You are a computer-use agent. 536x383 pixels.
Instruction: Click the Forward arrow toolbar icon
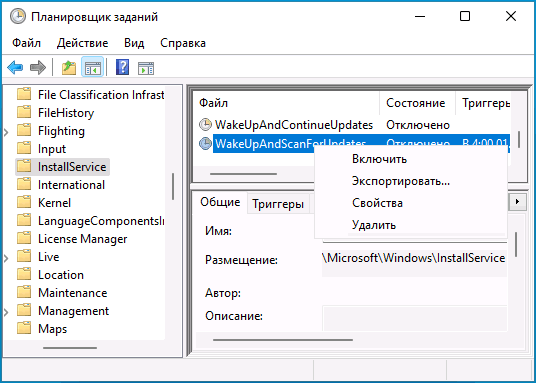coord(38,67)
